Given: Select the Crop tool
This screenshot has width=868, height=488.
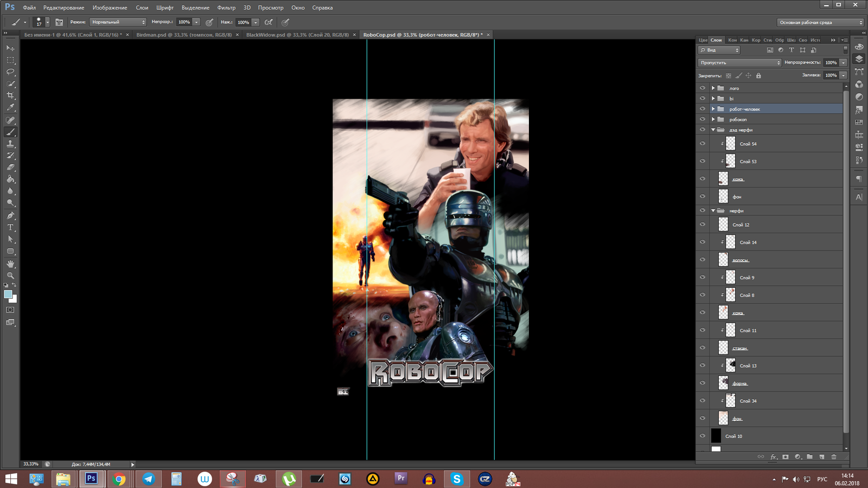Looking at the screenshot, I should 10,95.
